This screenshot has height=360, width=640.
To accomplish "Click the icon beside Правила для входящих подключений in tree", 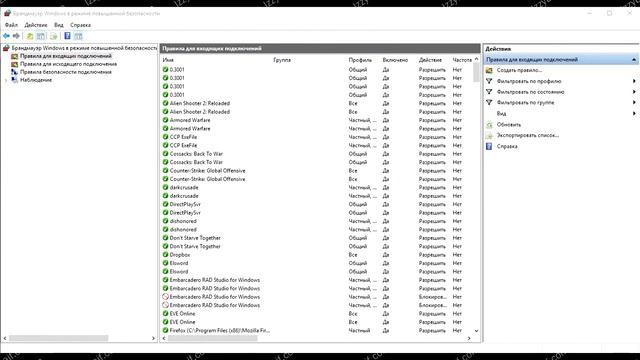I will (15, 56).
